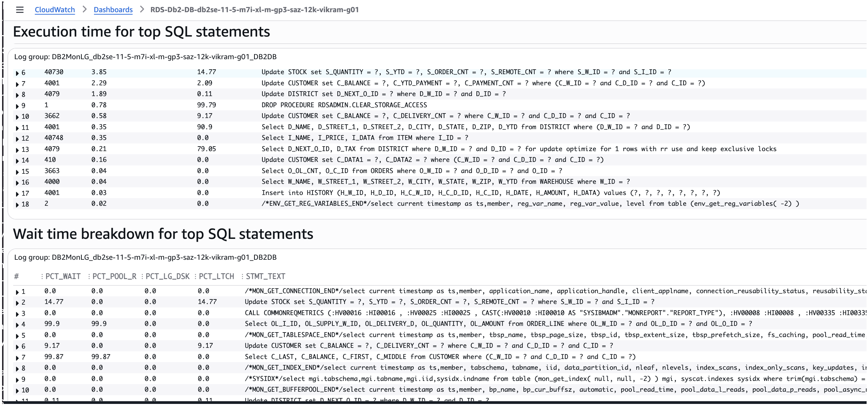This screenshot has height=406, width=868.
Task: Click the PCT_LG_DSK column header
Action: tap(167, 276)
